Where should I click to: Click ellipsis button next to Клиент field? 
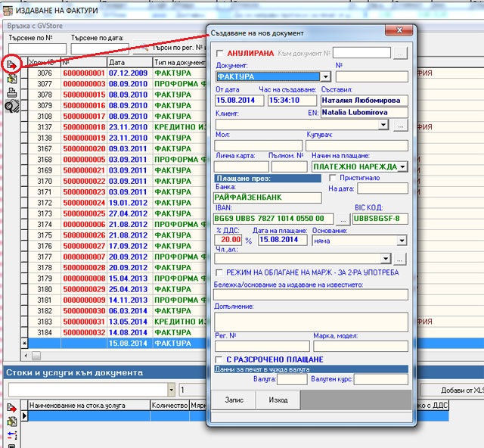pyautogui.click(x=400, y=126)
